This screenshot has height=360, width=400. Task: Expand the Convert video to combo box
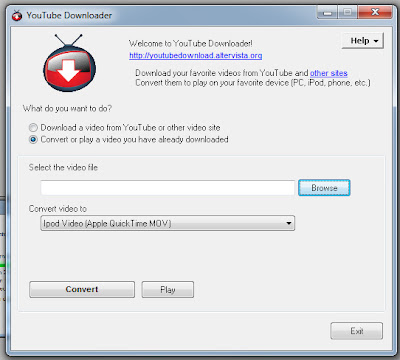tap(167, 223)
